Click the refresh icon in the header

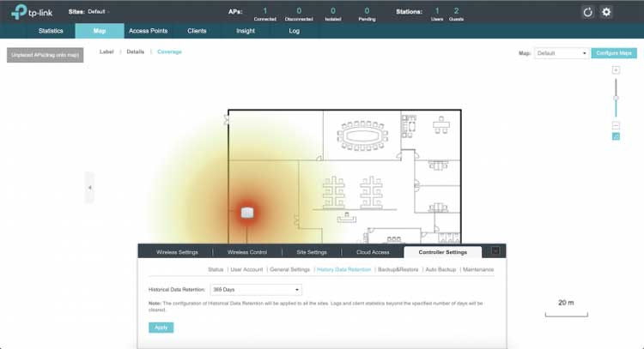point(588,12)
